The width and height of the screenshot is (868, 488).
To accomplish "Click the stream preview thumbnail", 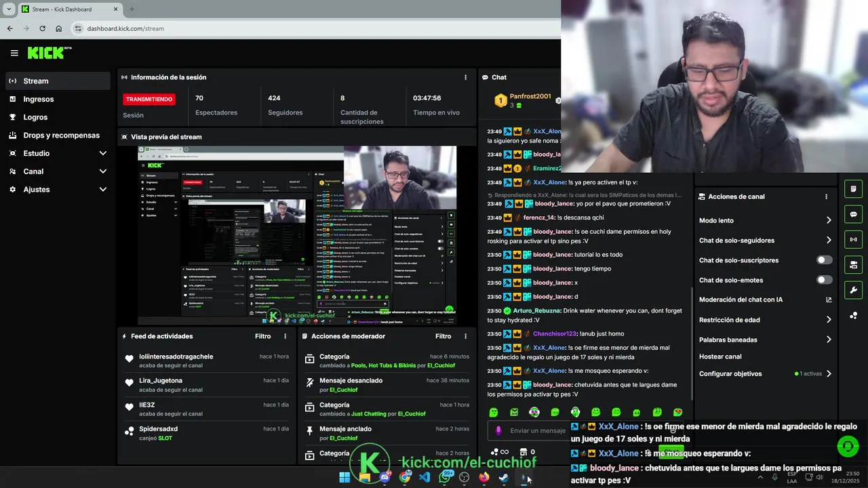I will point(297,235).
